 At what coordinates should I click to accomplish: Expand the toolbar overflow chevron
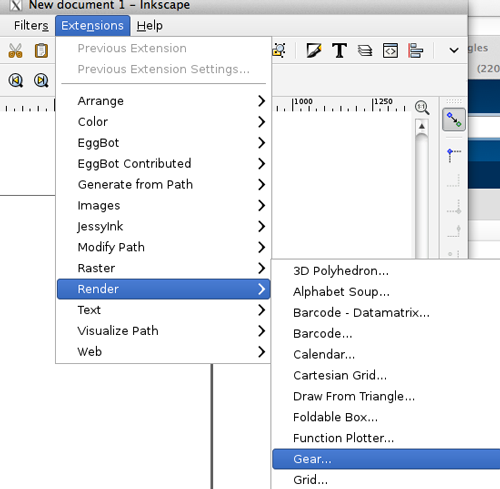click(454, 51)
